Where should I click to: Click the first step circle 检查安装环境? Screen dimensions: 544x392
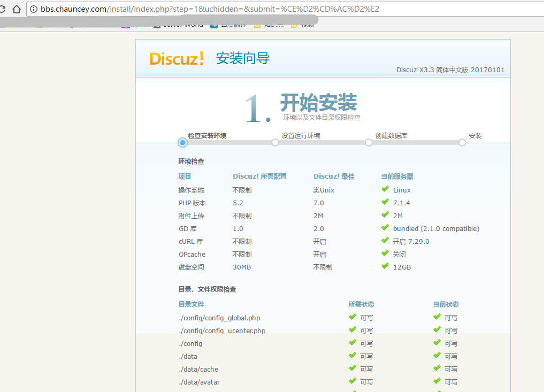tap(182, 142)
